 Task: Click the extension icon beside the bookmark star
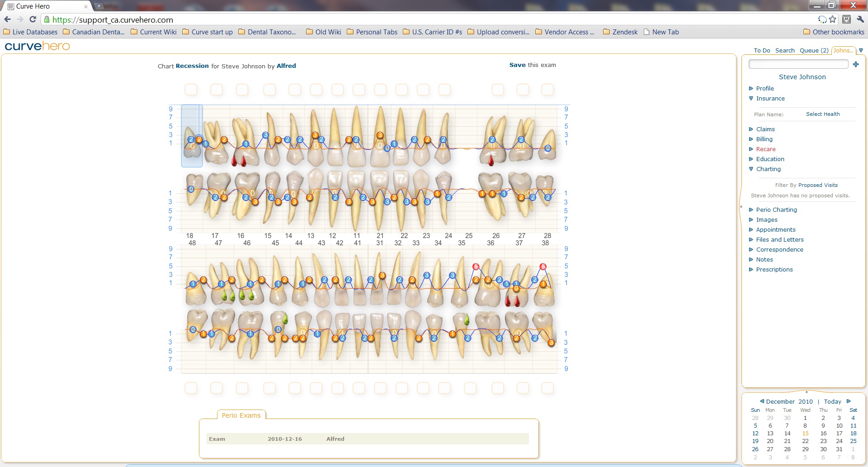pyautogui.click(x=846, y=19)
